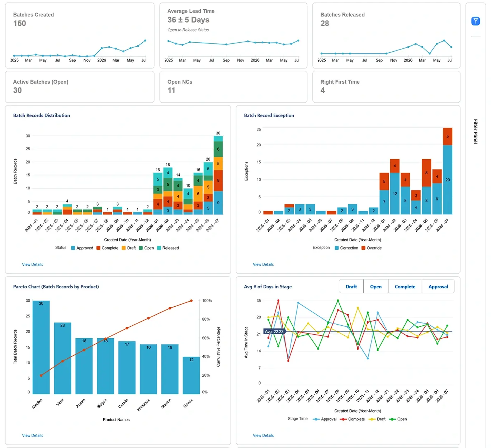Click the Jul endpoint of Batches Created sparkline
Image resolution: width=491 pixels, height=448 pixels.
click(145, 41)
